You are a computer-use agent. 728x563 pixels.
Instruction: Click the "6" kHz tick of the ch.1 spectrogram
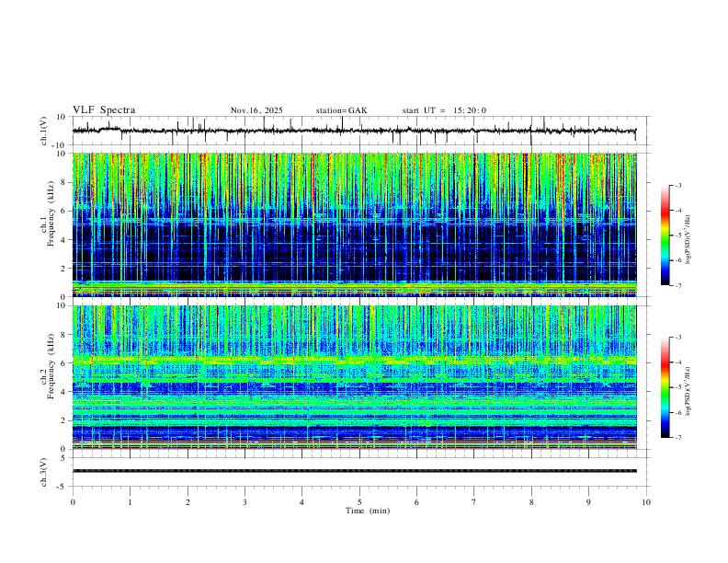point(64,211)
